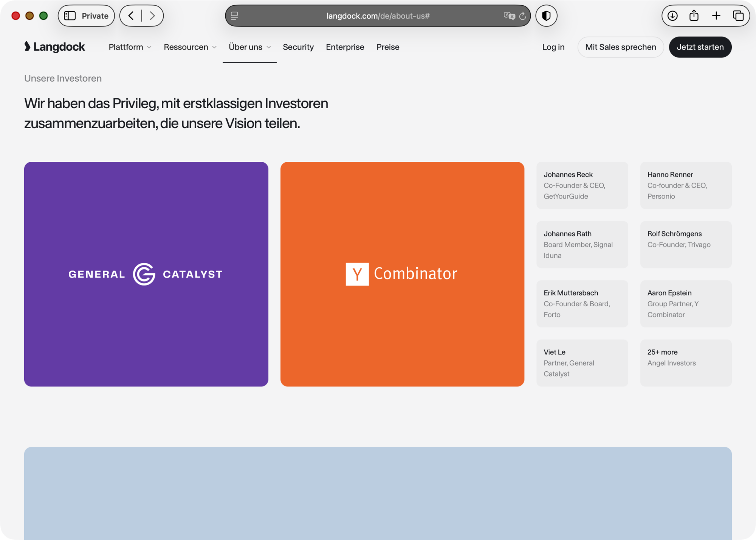Viewport: 756px width, 540px height.
Task: Open a new tab
Action: click(716, 16)
